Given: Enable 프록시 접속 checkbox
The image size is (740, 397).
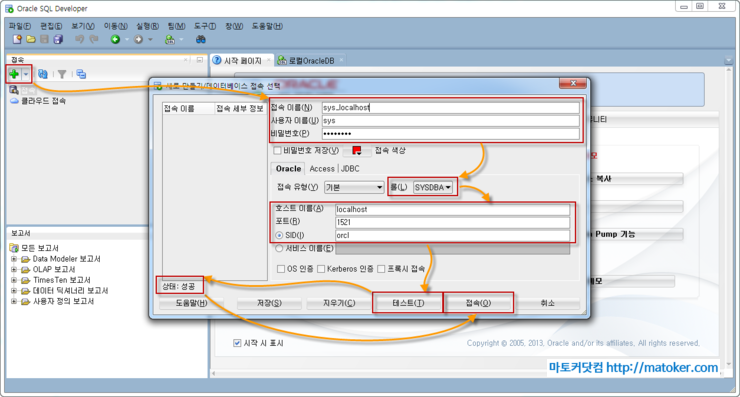Looking at the screenshot, I should tap(381, 269).
